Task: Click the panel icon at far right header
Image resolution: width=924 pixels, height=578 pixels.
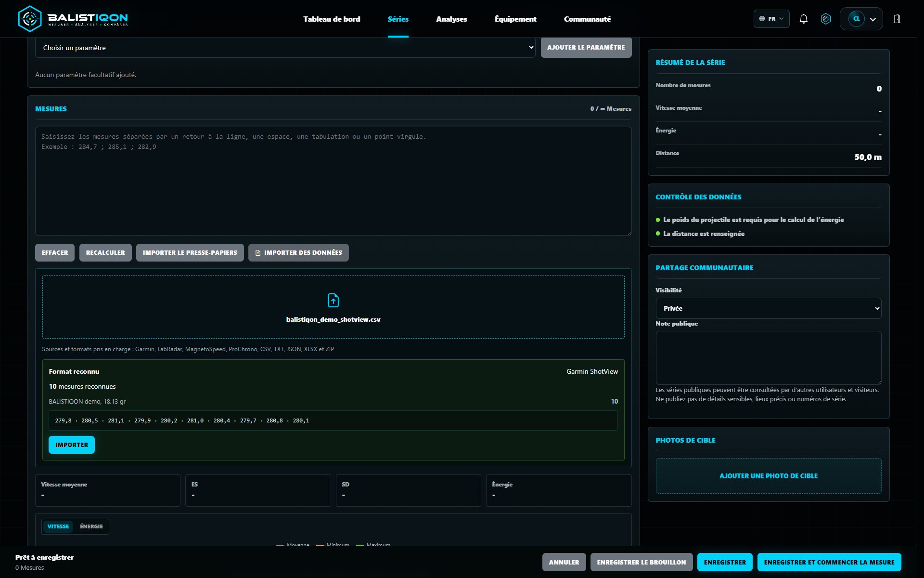Action: tap(897, 19)
